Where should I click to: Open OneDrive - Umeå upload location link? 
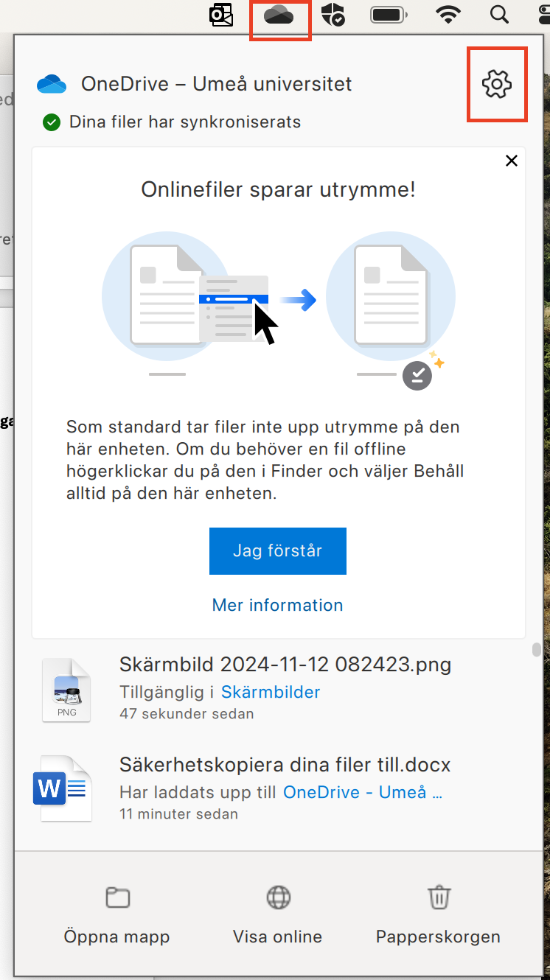pyautogui.click(x=363, y=793)
